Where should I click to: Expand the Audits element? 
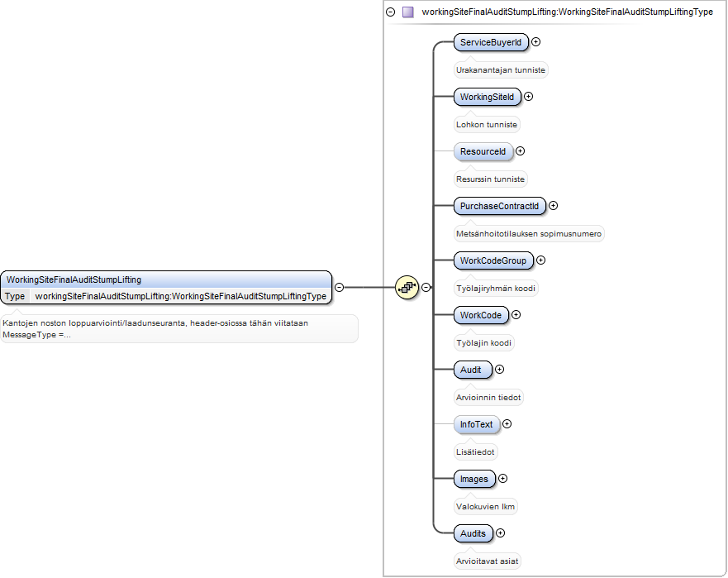tap(500, 533)
